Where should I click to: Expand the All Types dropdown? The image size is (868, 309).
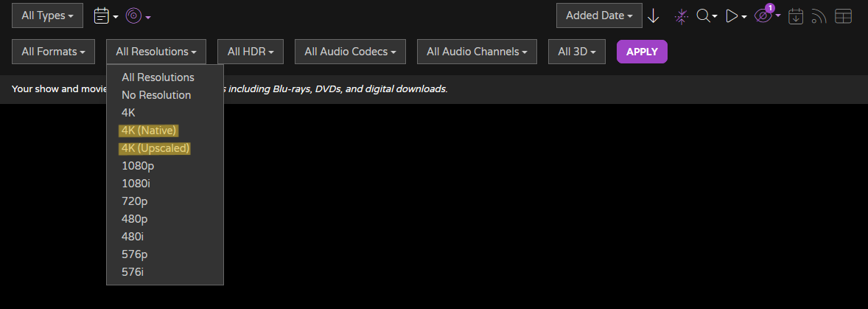(x=48, y=15)
